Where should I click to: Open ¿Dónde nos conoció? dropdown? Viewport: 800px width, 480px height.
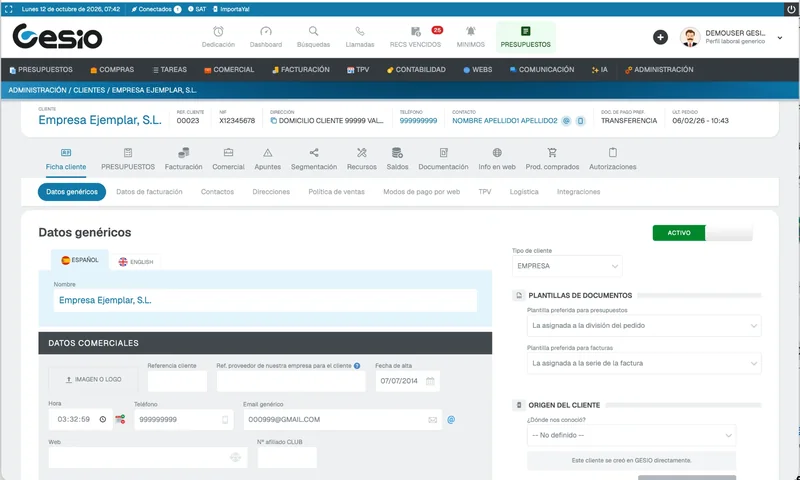tap(632, 435)
